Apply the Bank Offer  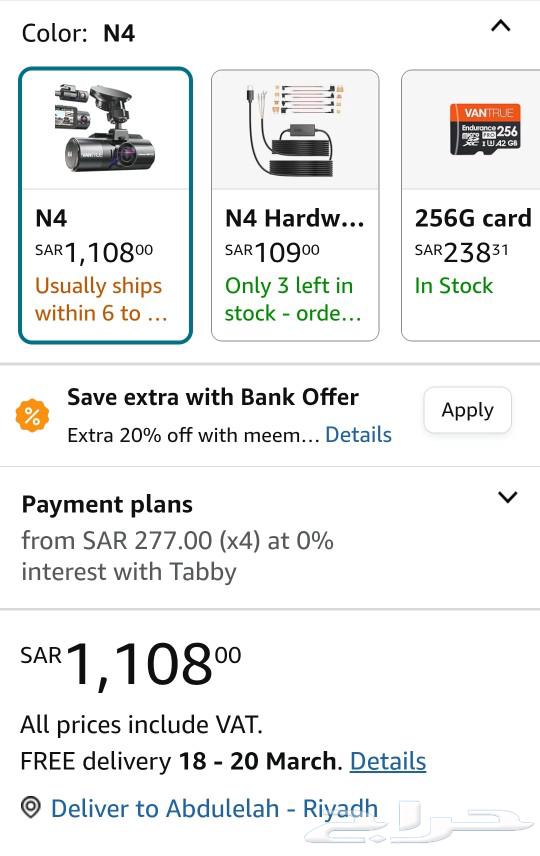coord(467,410)
